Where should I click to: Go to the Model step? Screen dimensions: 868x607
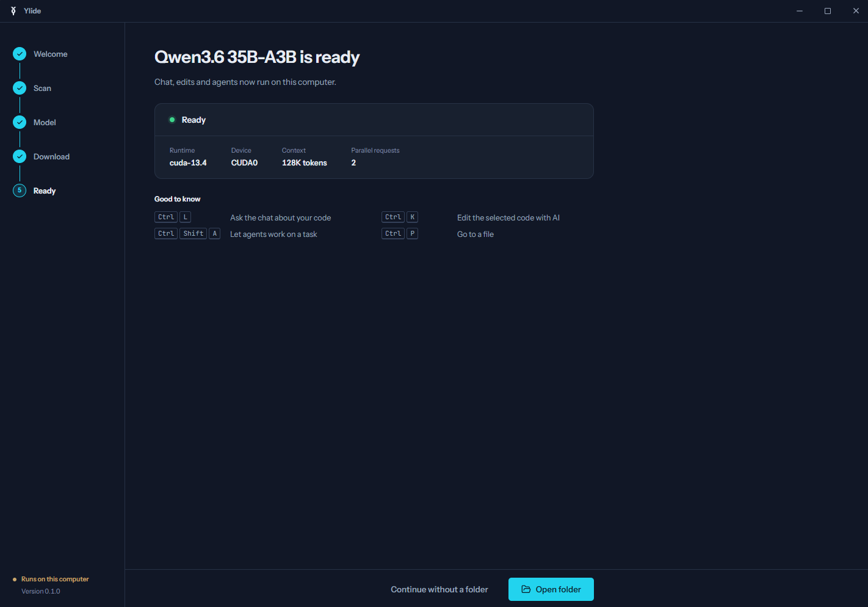[45, 123]
